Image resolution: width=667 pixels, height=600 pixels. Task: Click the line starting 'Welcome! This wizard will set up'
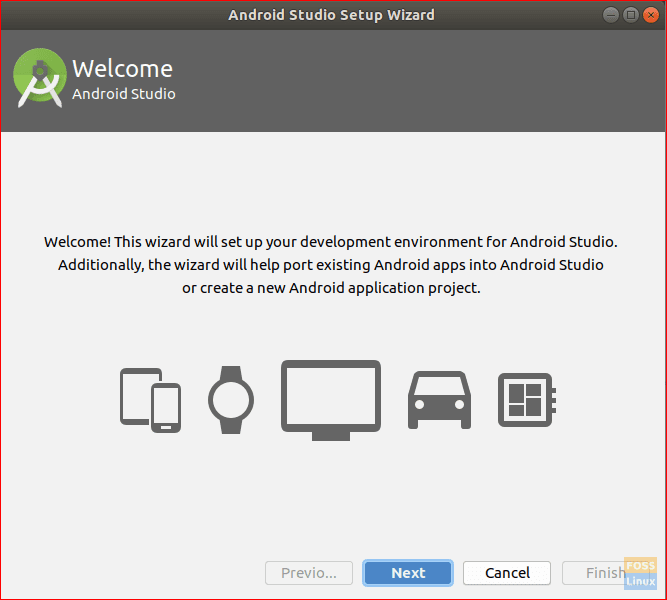point(331,242)
